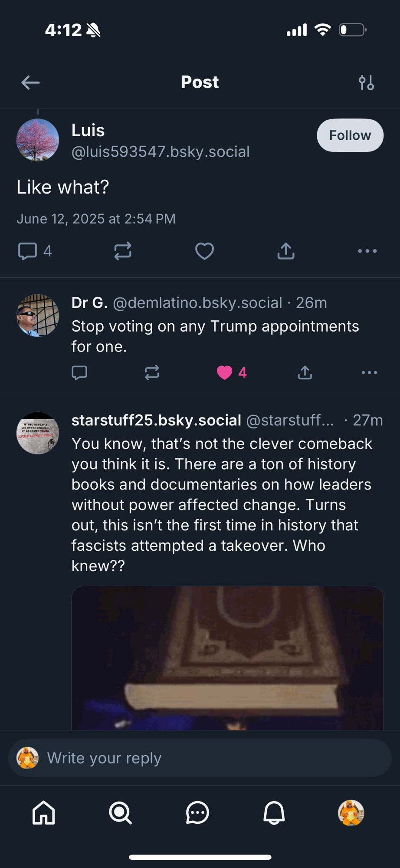Open the Notifications bell tab
Screen dimensions: 400x868
click(274, 812)
